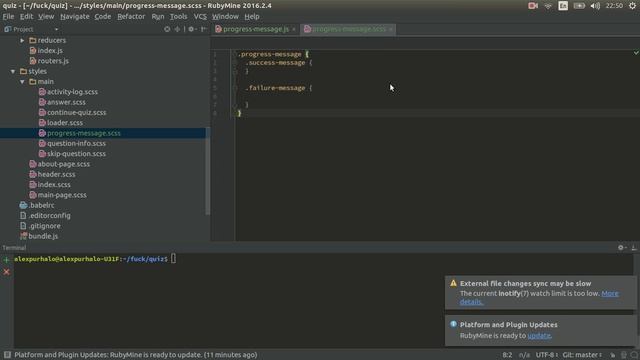Open the Refactor menu

tap(131, 17)
